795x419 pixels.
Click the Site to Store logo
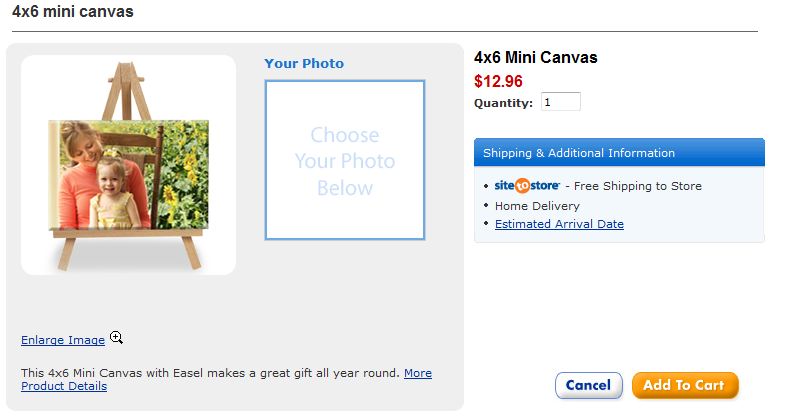(526, 185)
